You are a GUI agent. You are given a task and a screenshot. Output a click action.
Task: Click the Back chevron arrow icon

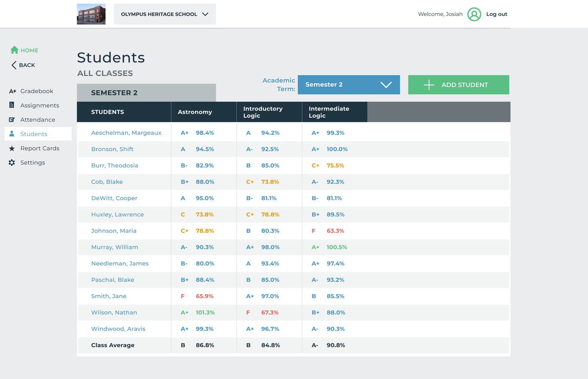14,65
